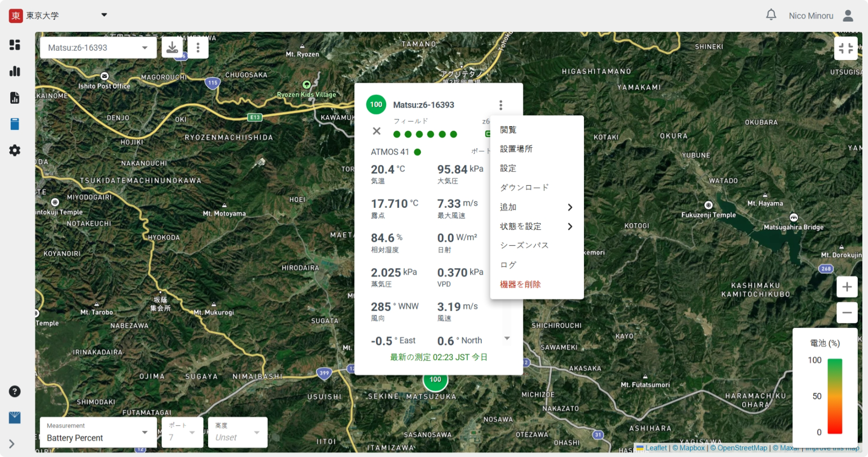Select 閲覧 from the context menu
868x457 pixels.
(537, 130)
